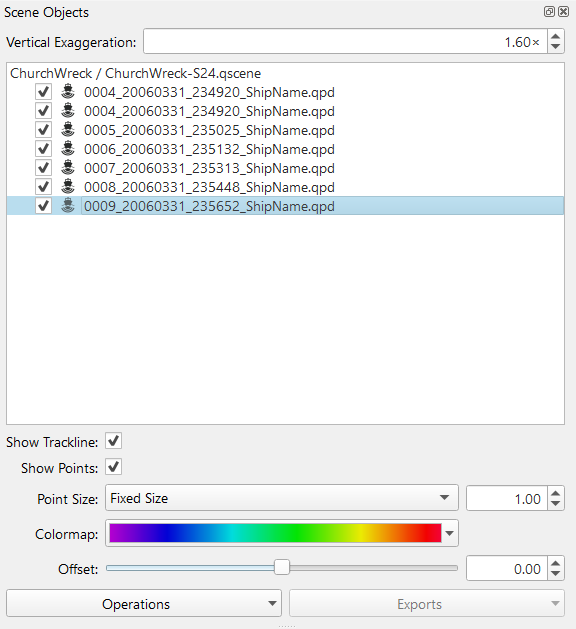Increase Offset value with up arrow
The width and height of the screenshot is (576, 629).
(x=556, y=563)
